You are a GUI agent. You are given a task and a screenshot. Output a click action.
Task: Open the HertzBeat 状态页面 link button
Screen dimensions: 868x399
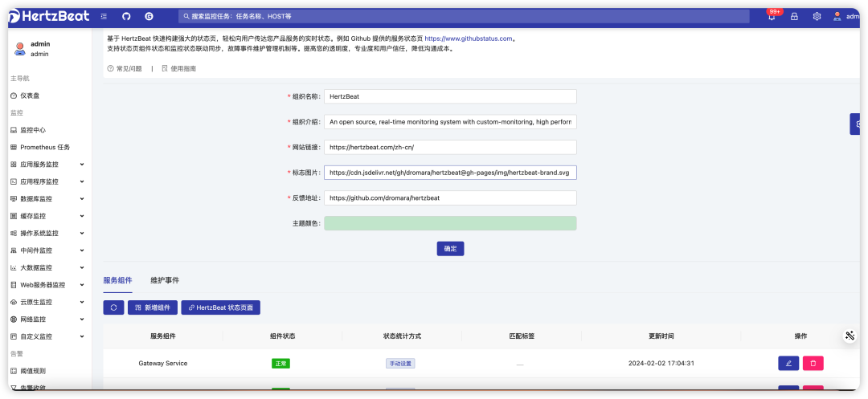[220, 307]
